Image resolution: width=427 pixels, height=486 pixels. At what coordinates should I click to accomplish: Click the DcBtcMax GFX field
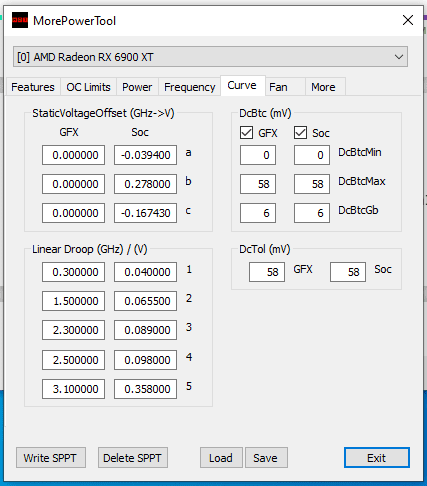point(258,184)
